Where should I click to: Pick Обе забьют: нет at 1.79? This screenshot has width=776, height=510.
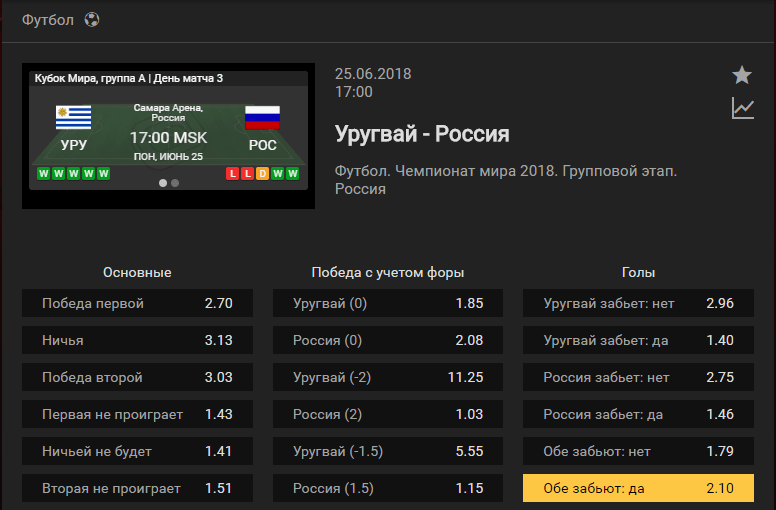638,451
